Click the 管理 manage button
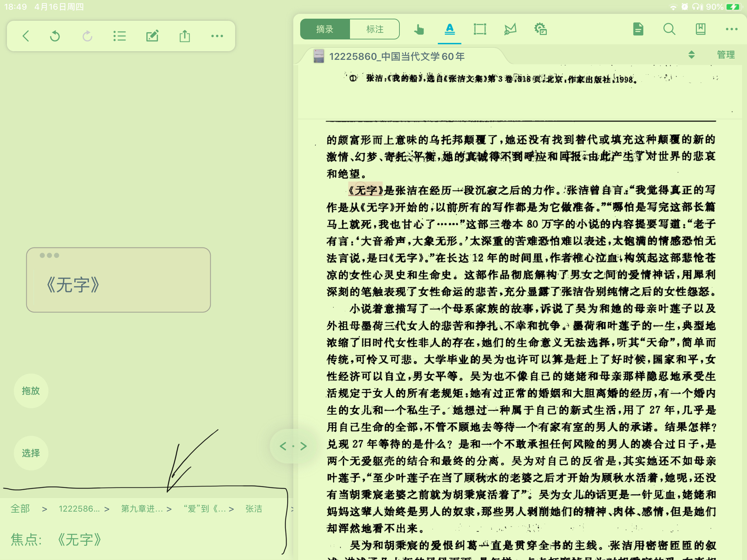 (726, 55)
